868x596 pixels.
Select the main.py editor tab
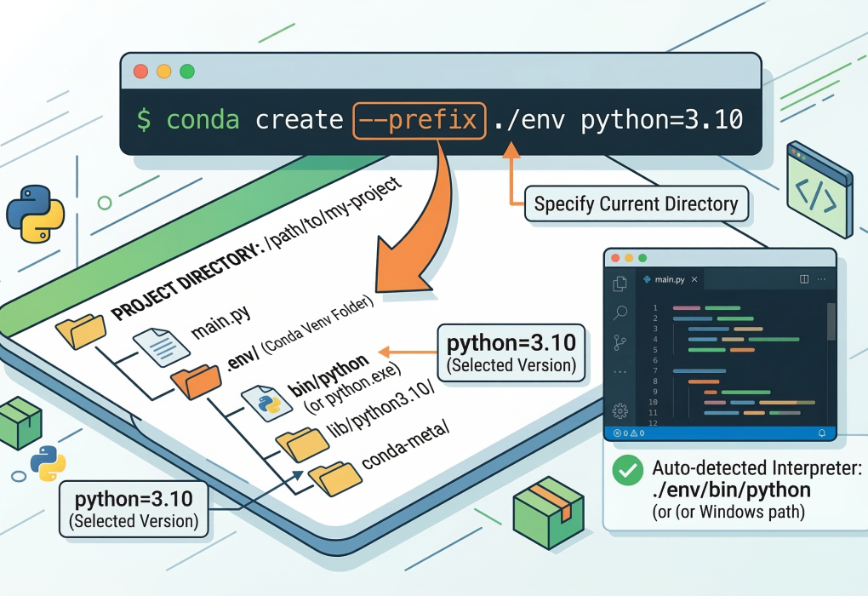click(667, 279)
